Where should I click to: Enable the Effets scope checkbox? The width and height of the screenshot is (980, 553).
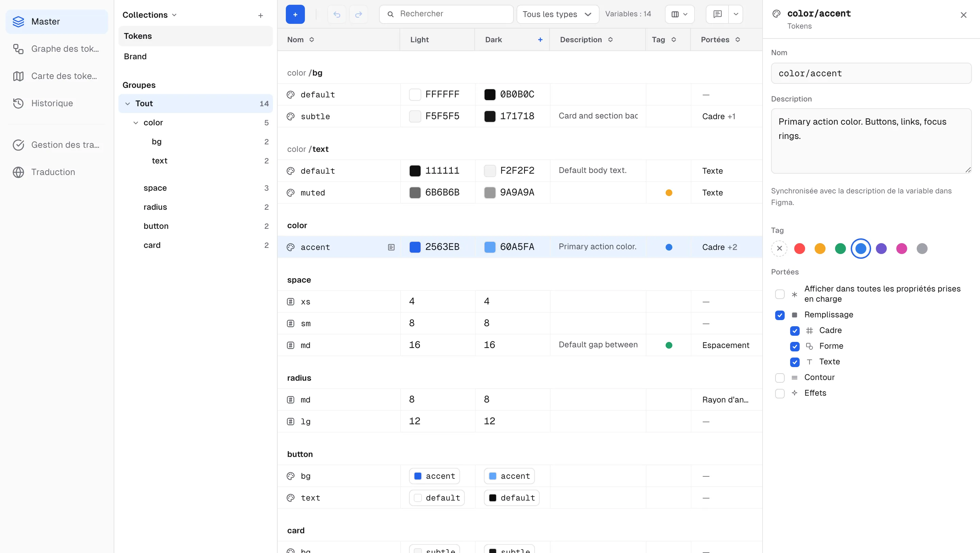tap(780, 393)
